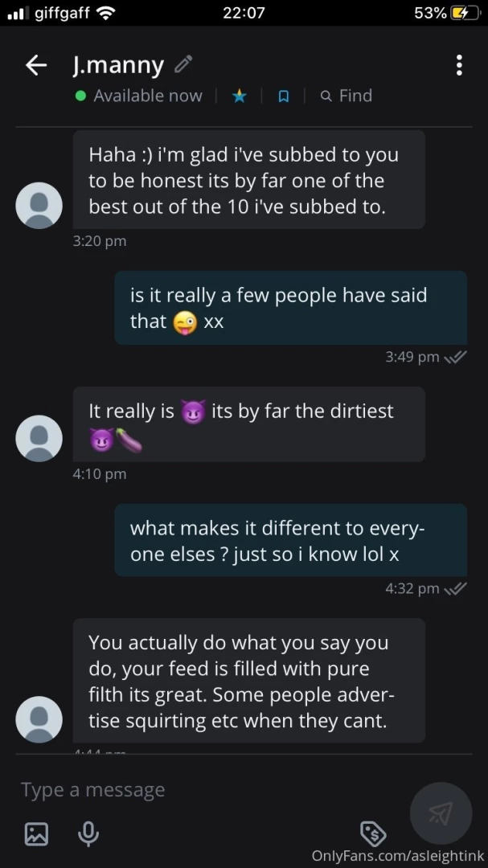This screenshot has width=488, height=868.
Task: Bookmark the chat using the bookmark icon
Action: pos(282,96)
